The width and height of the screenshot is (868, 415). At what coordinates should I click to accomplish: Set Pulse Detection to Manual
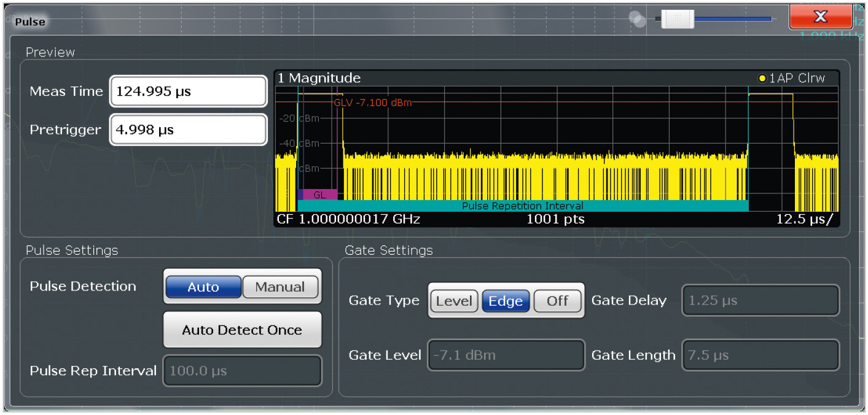click(280, 287)
